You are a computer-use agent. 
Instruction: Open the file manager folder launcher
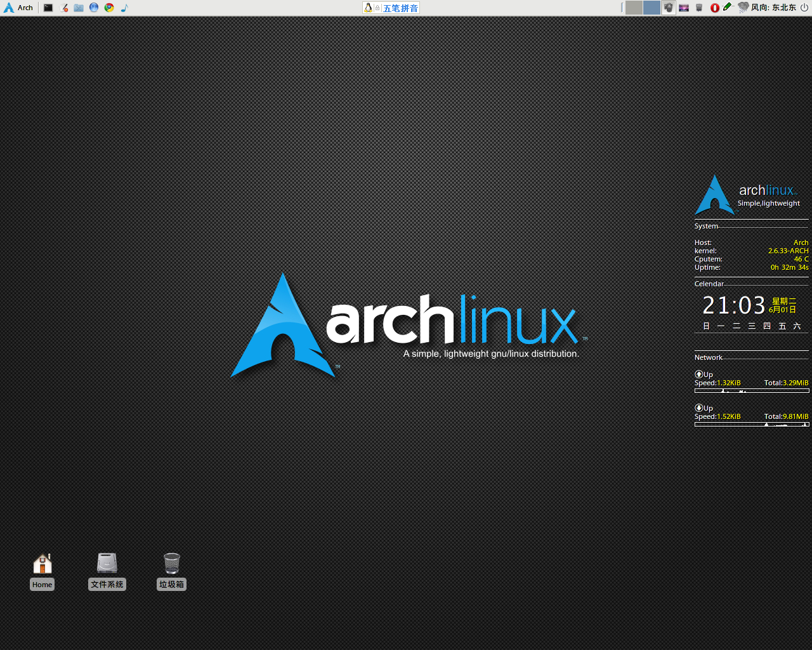pos(79,8)
